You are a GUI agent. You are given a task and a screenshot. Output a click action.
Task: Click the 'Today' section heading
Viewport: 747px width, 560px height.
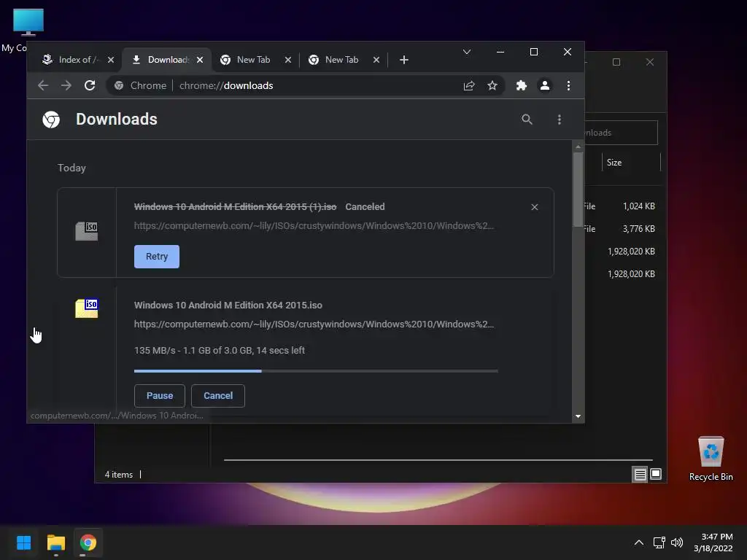tap(72, 168)
